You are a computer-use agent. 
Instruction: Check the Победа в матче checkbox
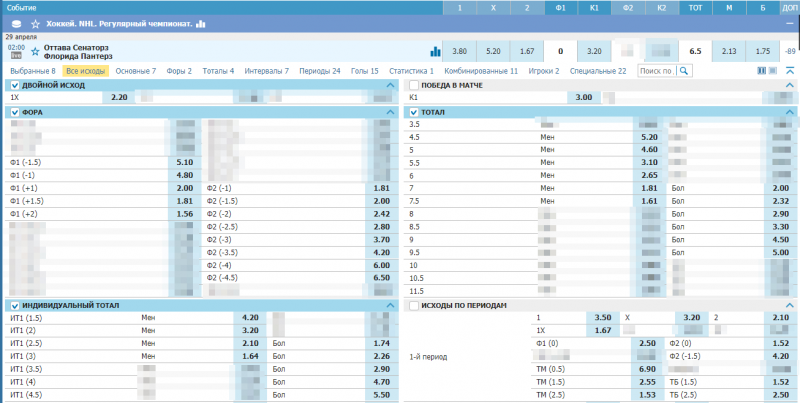414,85
